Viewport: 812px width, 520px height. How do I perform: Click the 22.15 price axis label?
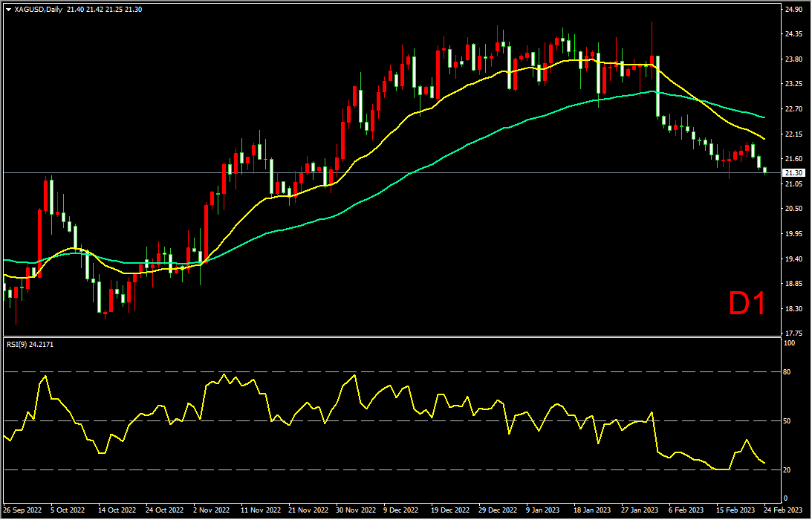click(794, 134)
